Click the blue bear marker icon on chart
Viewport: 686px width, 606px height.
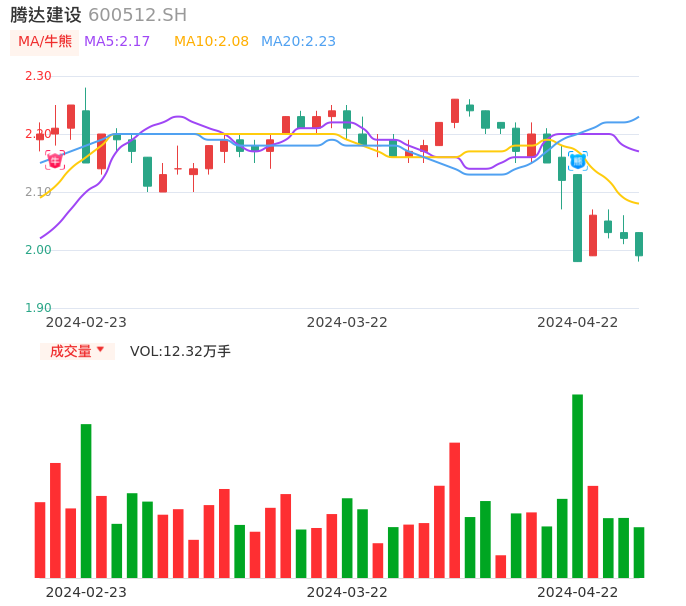(578, 160)
